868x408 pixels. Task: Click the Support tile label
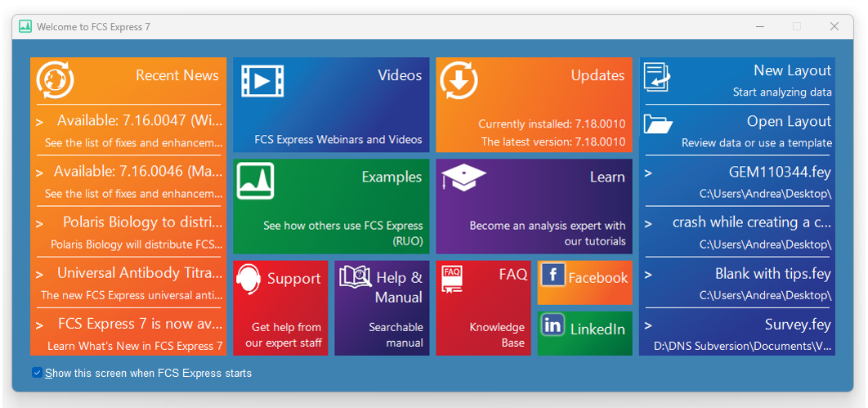(294, 279)
